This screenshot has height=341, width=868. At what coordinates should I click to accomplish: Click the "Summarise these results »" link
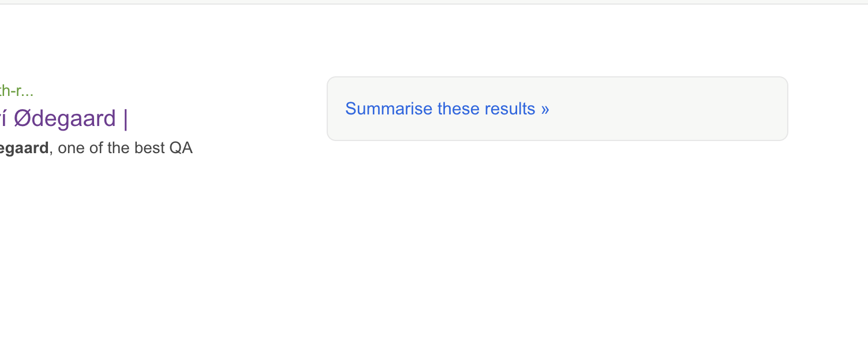click(x=447, y=109)
